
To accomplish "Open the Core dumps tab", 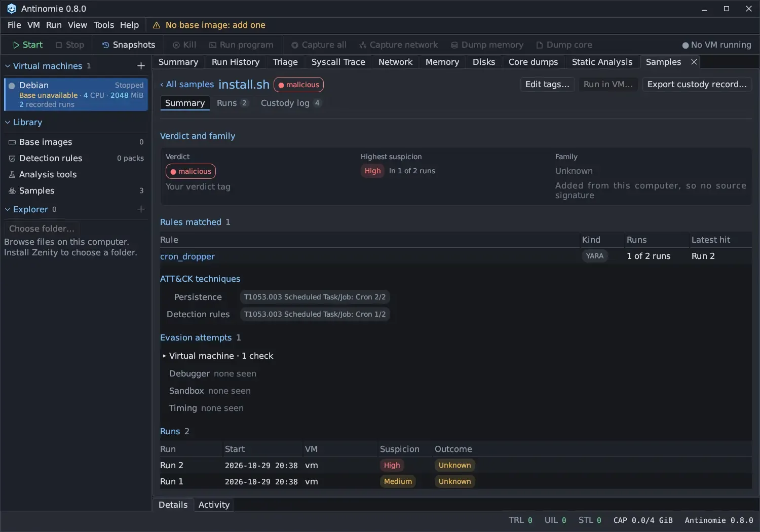I will [533, 62].
